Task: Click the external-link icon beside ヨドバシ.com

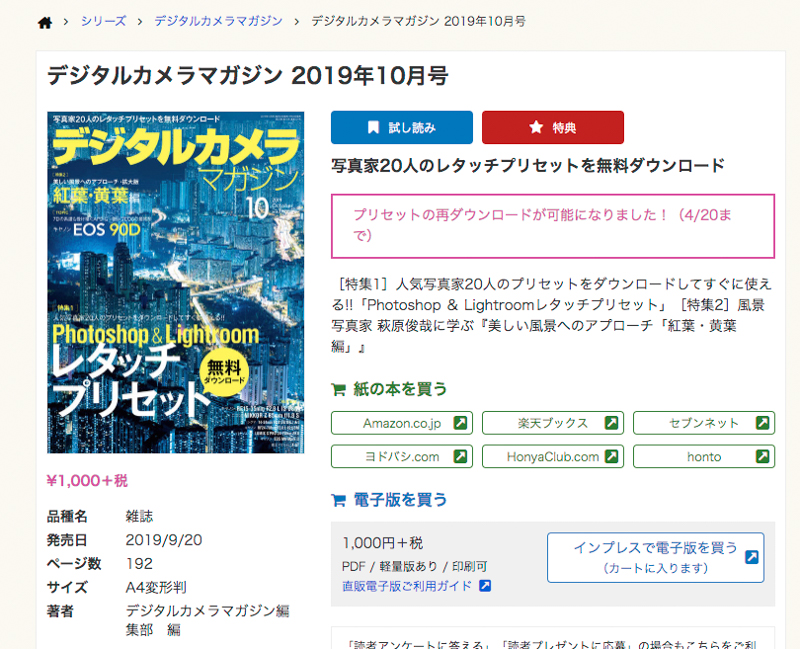Action: pos(460,456)
